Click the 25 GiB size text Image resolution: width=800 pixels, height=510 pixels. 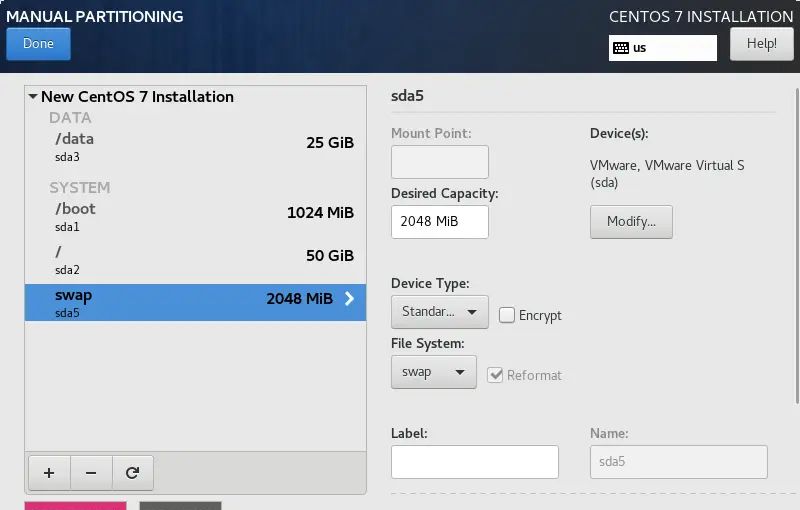(x=330, y=143)
